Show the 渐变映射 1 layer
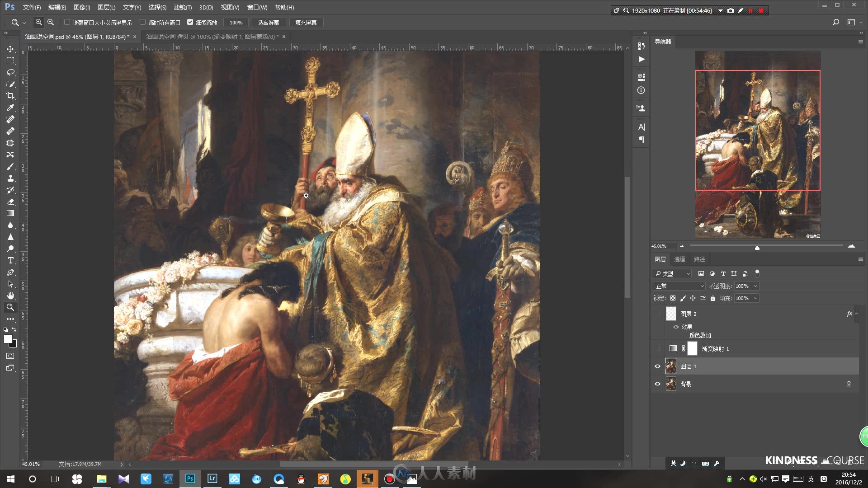868x488 pixels. point(657,348)
